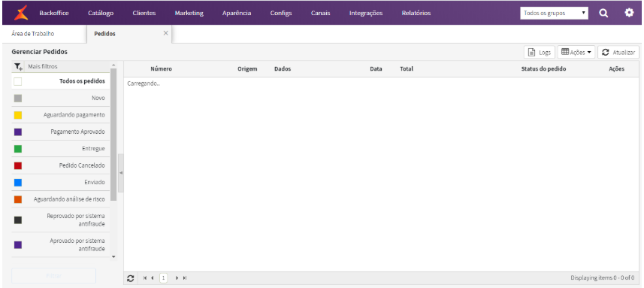
Task: Toggle the gray Novo status filter
Action: tap(18, 99)
